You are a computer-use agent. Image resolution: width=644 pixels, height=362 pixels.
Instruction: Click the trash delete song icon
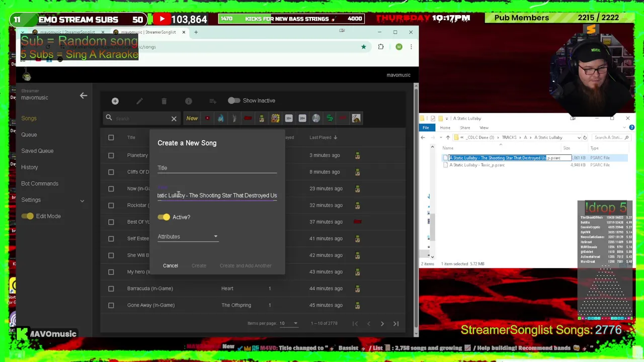(164, 101)
